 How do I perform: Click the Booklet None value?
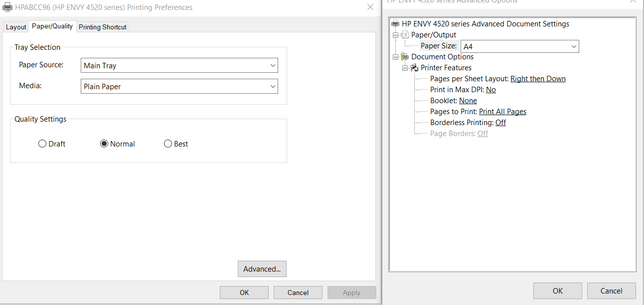[x=468, y=101]
